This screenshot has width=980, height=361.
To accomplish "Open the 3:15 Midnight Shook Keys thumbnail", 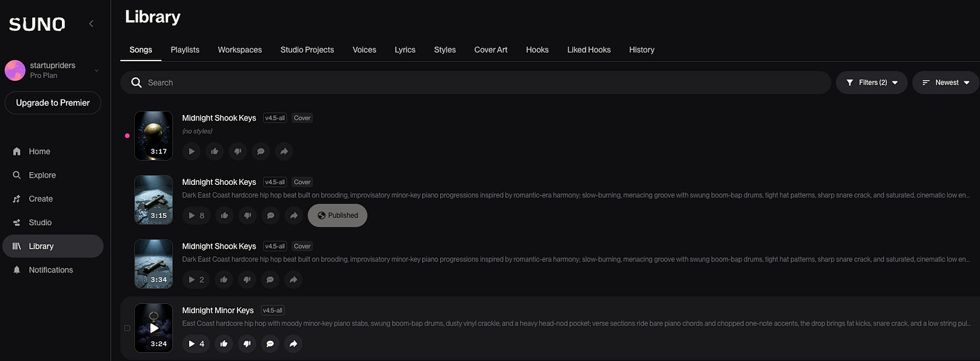I will pyautogui.click(x=153, y=200).
